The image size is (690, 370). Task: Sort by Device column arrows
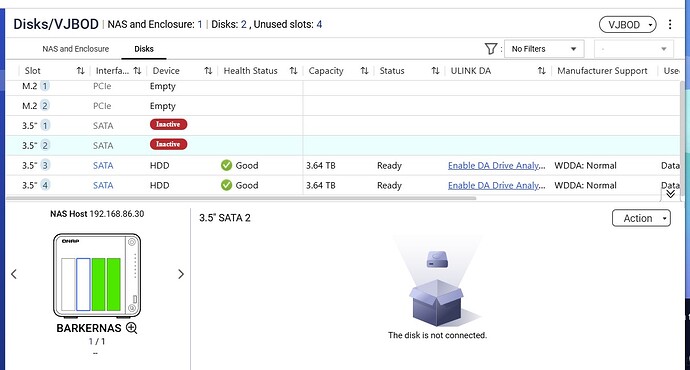208,71
